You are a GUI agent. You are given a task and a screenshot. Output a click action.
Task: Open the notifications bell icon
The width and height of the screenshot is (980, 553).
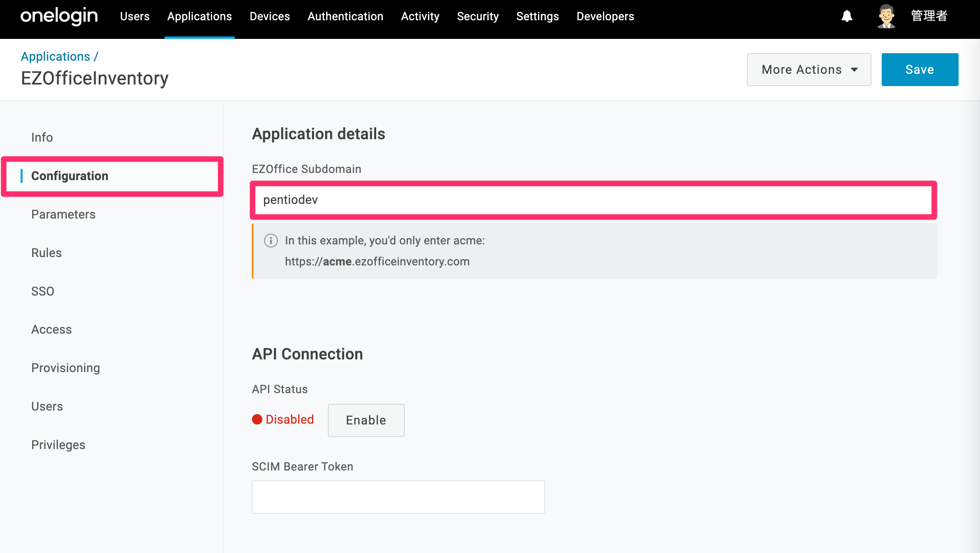[847, 16]
